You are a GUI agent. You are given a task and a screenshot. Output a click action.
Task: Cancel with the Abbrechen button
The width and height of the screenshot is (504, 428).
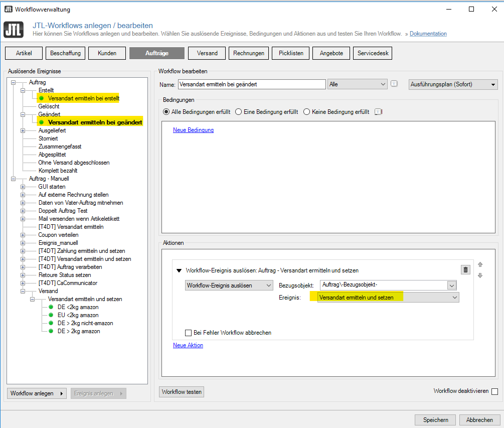click(479, 419)
